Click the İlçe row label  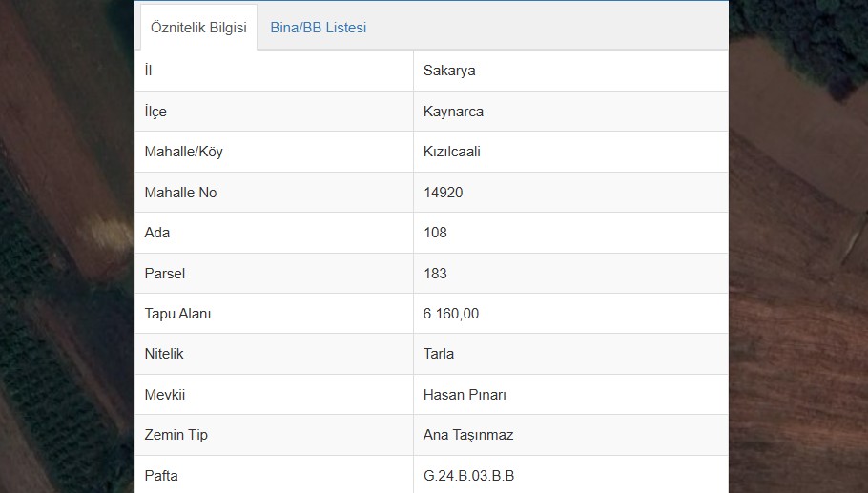tap(155, 112)
